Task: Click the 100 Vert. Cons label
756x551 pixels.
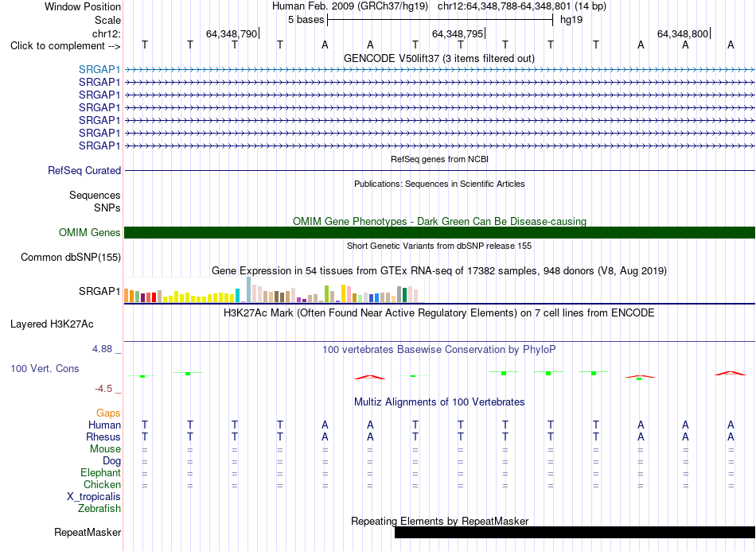Action: click(45, 368)
